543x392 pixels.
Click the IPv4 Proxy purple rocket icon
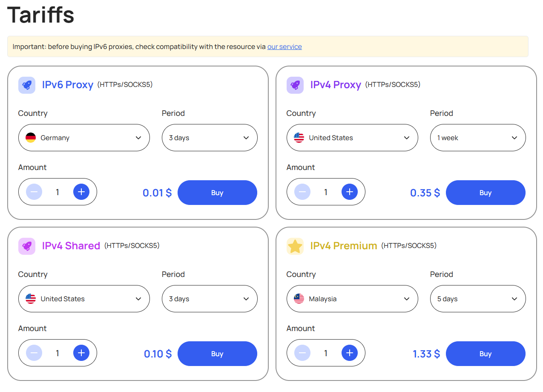click(x=295, y=85)
